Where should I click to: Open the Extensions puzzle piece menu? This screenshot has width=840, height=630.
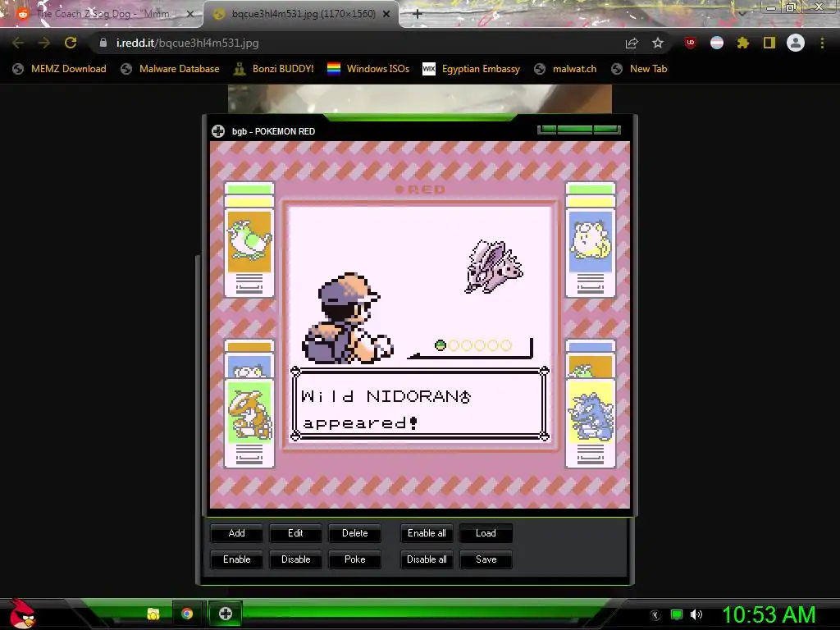(742, 43)
